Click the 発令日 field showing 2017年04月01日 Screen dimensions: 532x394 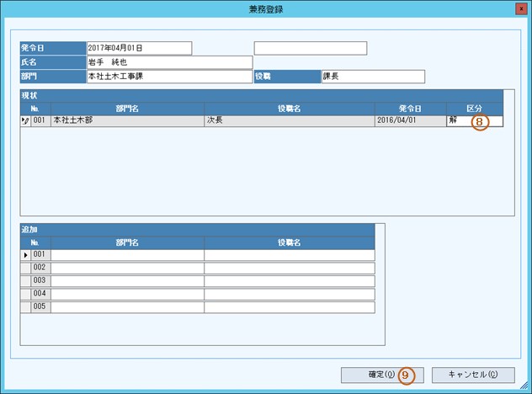(x=139, y=48)
